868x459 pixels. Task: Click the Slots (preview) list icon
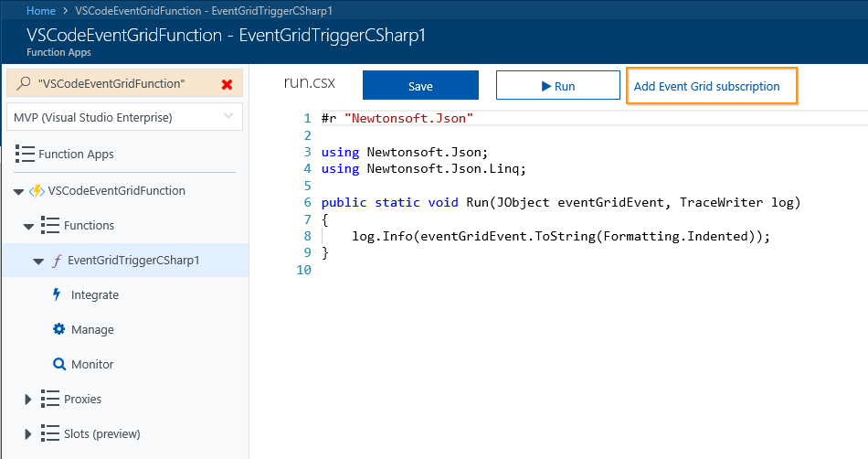[50, 433]
